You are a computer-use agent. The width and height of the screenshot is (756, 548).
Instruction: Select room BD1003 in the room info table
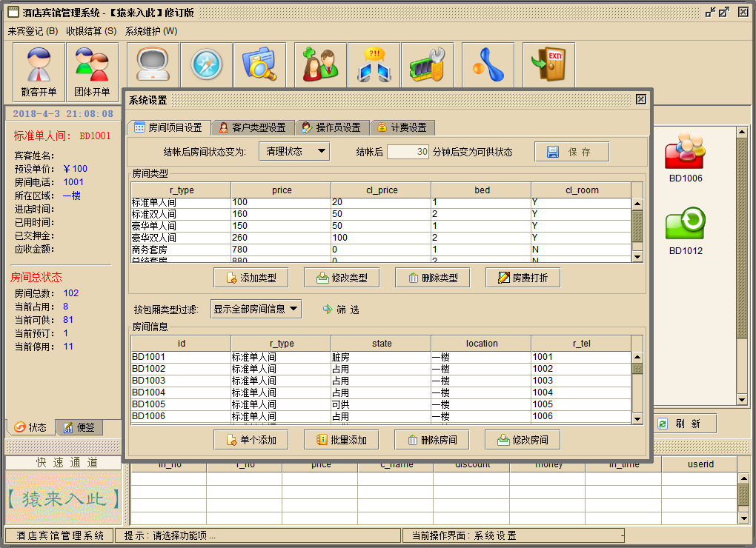pyautogui.click(x=381, y=381)
